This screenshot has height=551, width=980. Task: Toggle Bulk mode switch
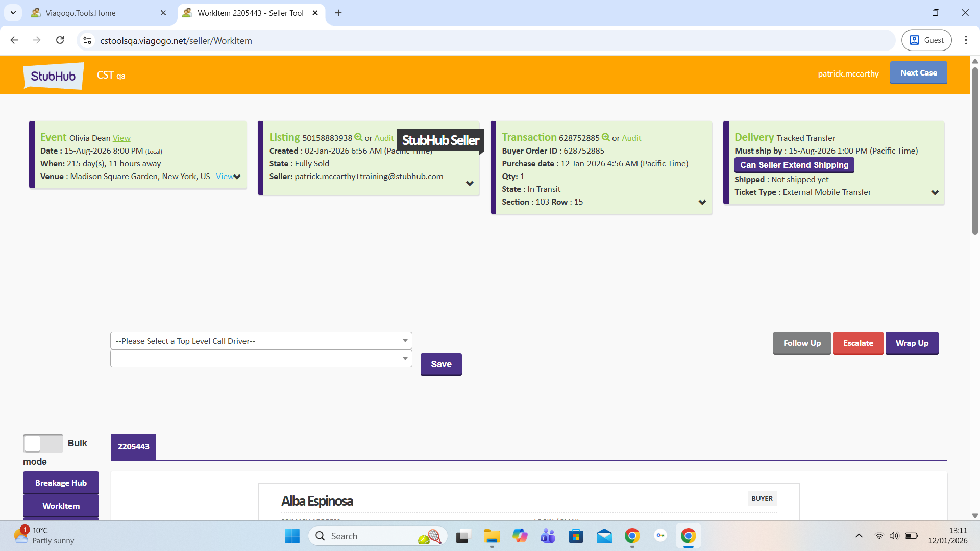click(x=43, y=443)
